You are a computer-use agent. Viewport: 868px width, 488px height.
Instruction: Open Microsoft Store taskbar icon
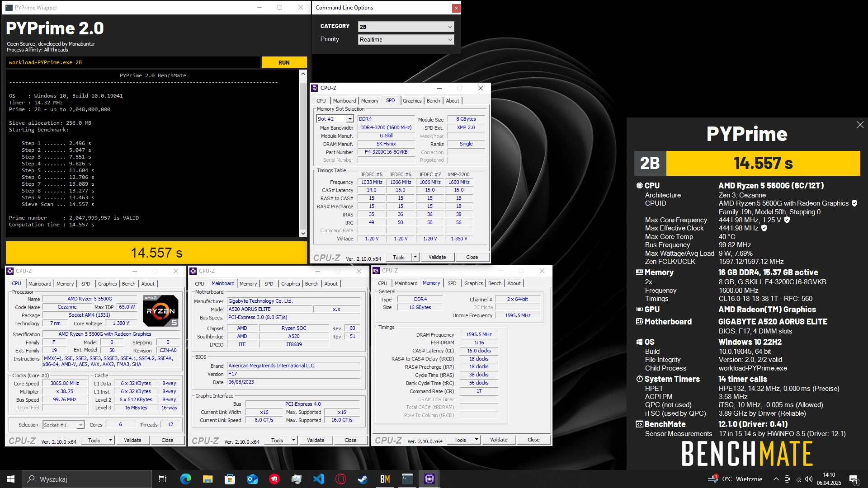click(230, 479)
